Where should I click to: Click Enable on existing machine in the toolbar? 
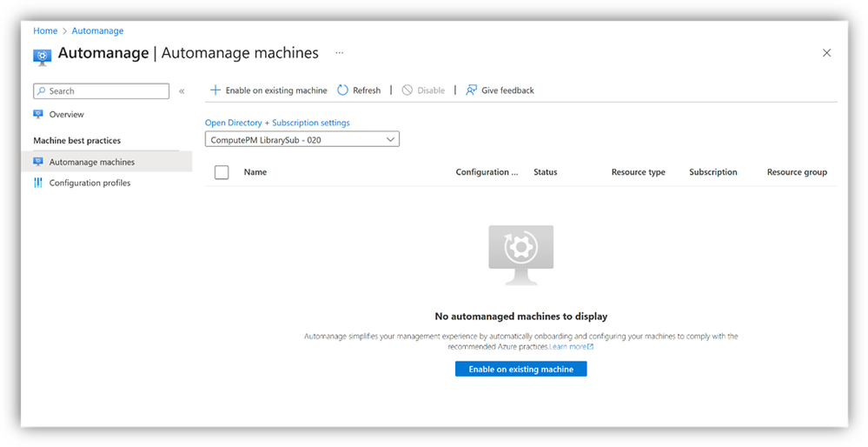tap(276, 90)
